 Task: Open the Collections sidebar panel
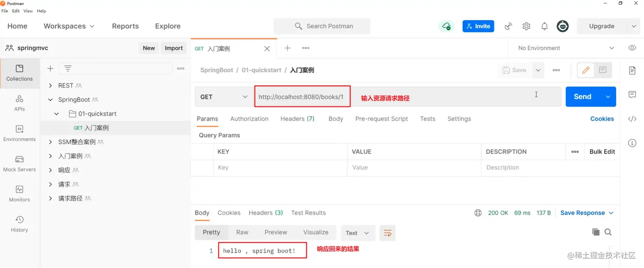(20, 73)
